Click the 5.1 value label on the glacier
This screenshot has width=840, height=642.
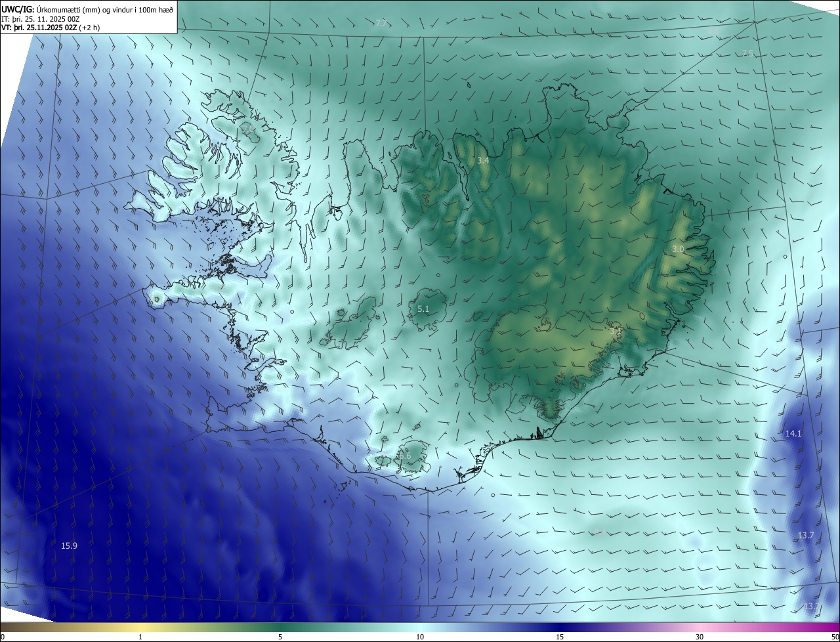(423, 309)
